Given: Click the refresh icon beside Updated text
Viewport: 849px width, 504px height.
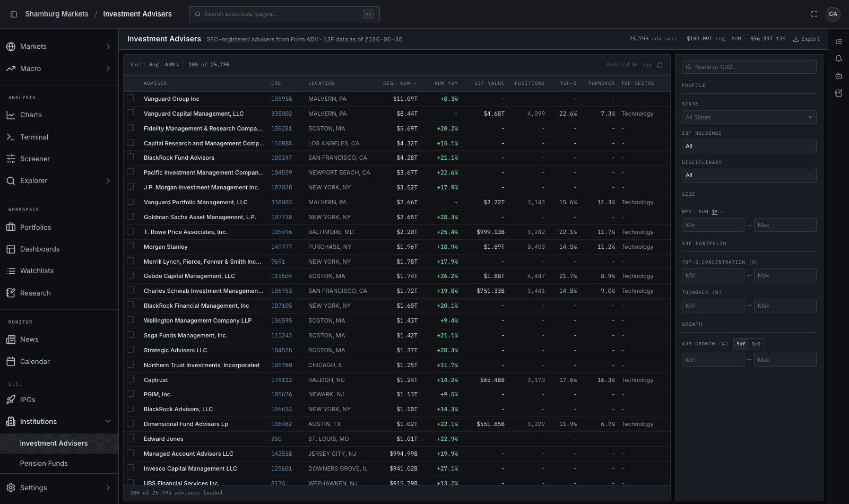Looking at the screenshot, I should 660,65.
